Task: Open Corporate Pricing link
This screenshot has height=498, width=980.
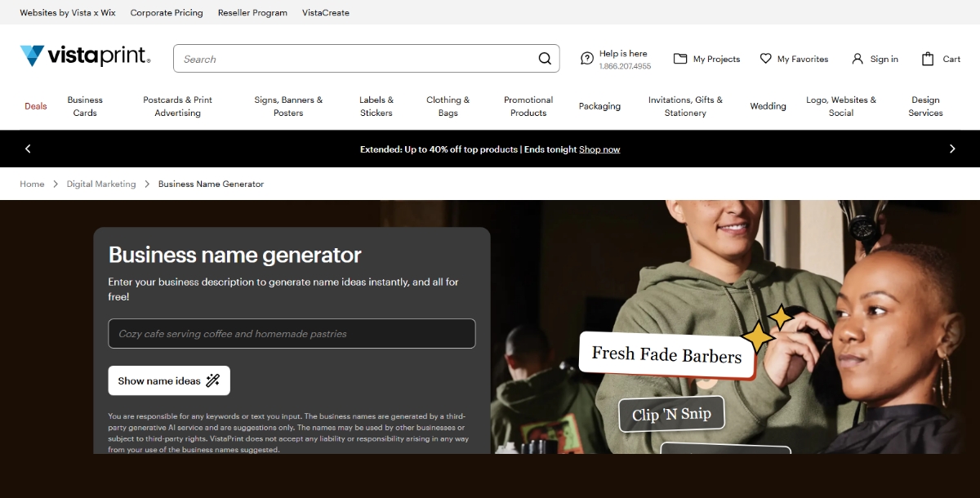Action: pyautogui.click(x=167, y=12)
